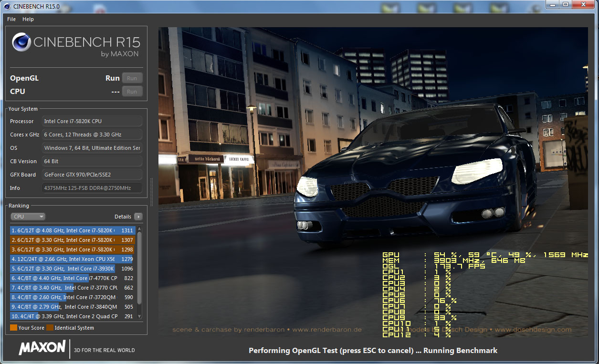Click the Identical System brown swatch

[50, 328]
